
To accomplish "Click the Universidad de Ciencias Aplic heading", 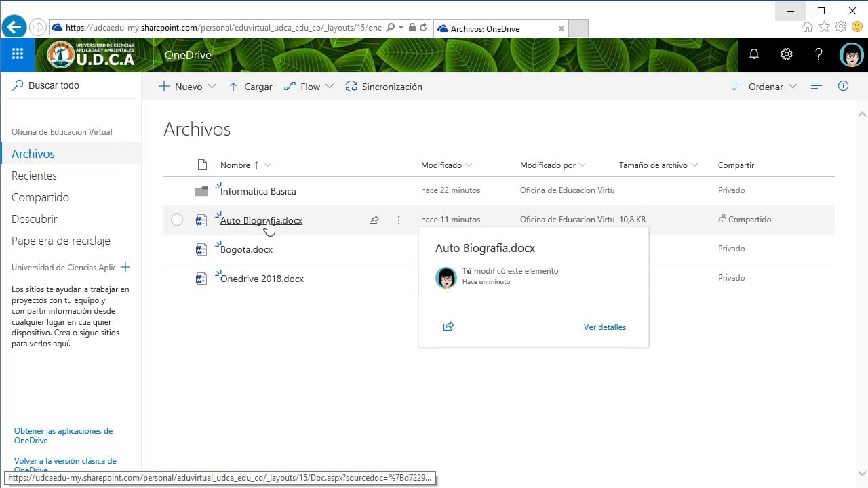I will click(63, 268).
